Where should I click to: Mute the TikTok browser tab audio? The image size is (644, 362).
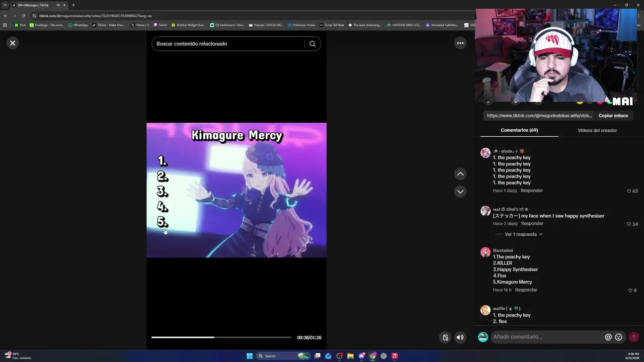[x=58, y=5]
